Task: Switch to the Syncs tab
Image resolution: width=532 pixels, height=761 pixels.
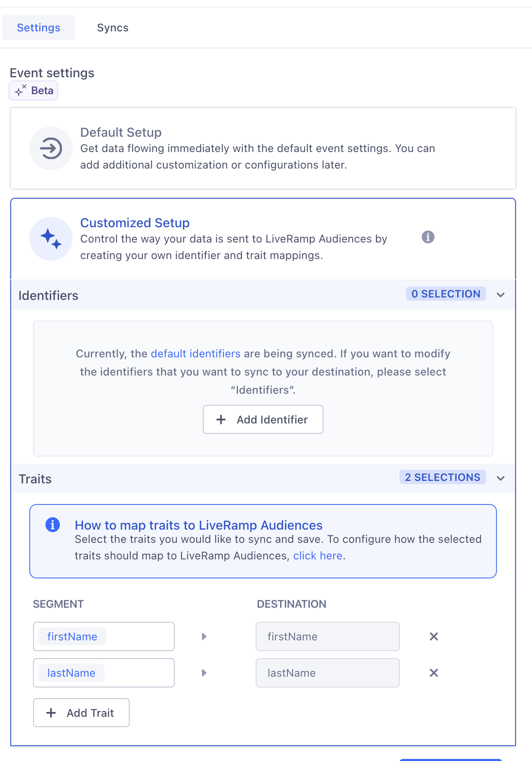Action: coord(112,28)
